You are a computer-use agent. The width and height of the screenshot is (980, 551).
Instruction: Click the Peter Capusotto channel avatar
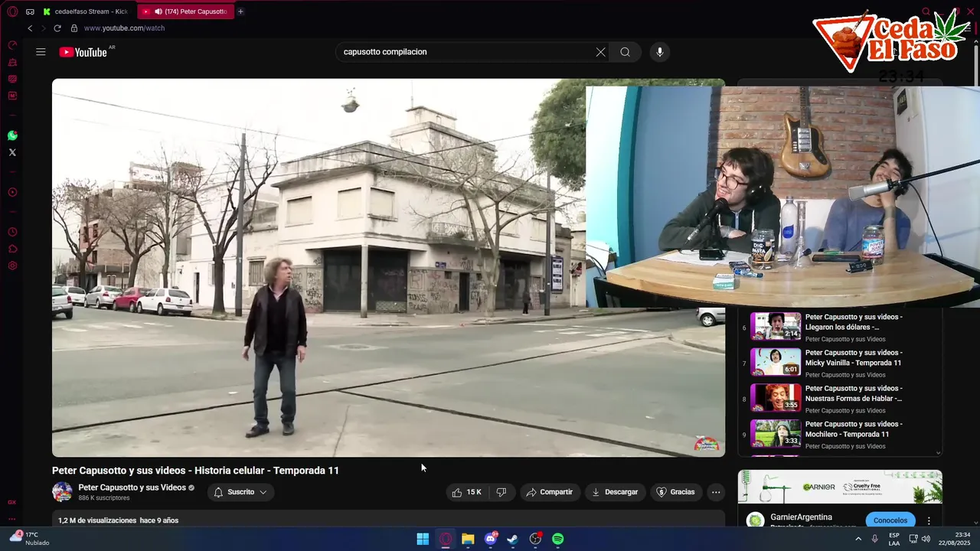point(62,492)
